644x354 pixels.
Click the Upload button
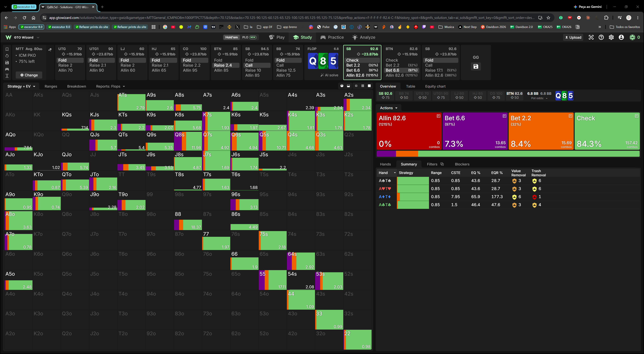(573, 37)
